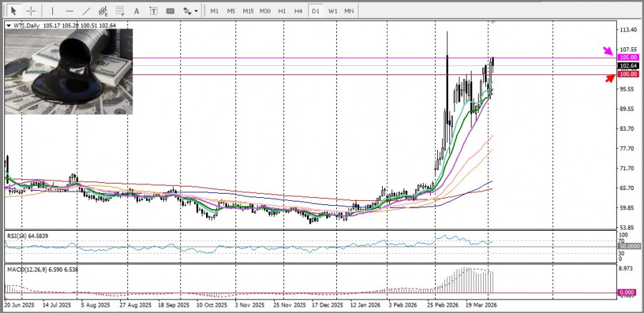Select the equidistant channel tool

coord(104,11)
